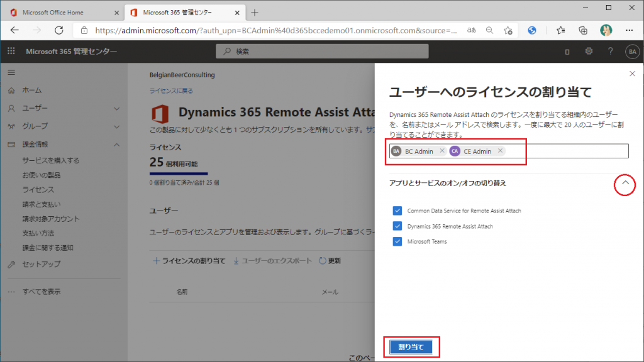Remove BC Admin from the user list
The image size is (644, 362).
point(442,151)
